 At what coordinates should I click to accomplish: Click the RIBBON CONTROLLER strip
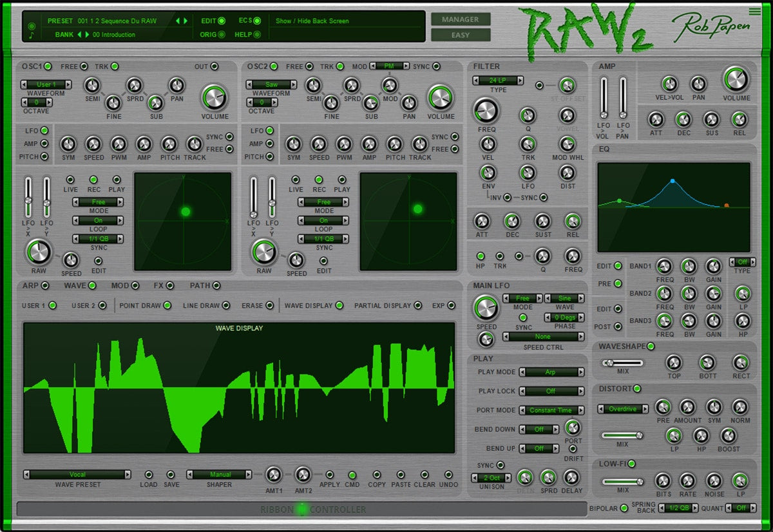click(301, 509)
